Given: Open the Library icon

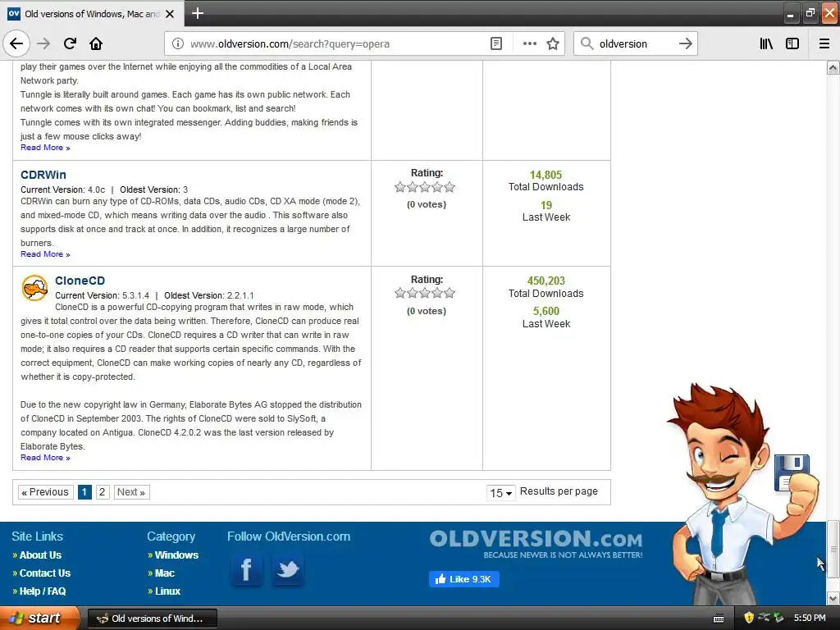Looking at the screenshot, I should tap(766, 43).
